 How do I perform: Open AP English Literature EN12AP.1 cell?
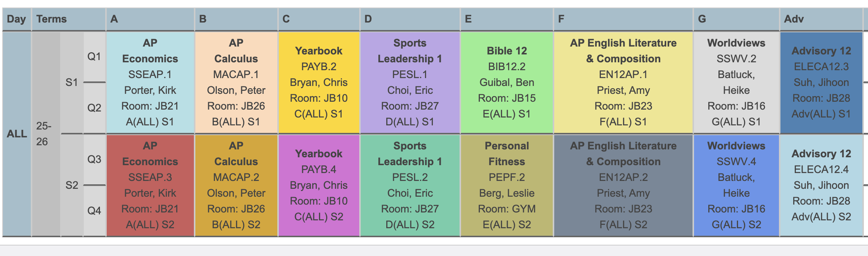pos(623,82)
